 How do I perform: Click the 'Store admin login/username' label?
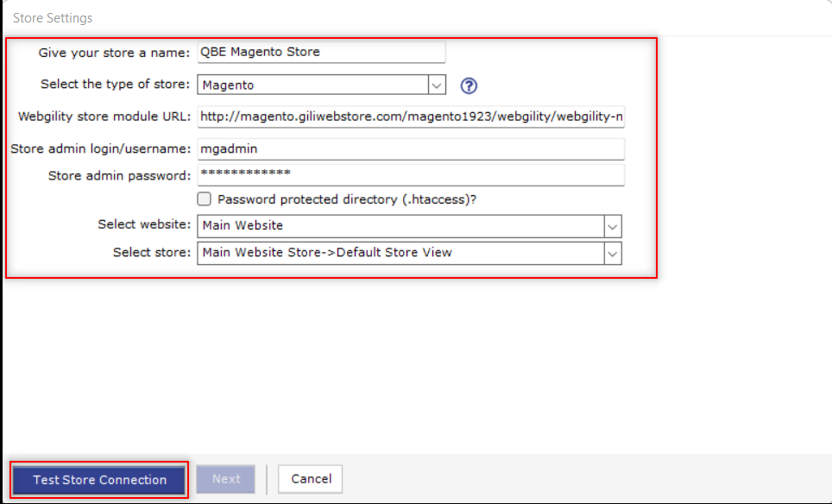[x=100, y=148]
